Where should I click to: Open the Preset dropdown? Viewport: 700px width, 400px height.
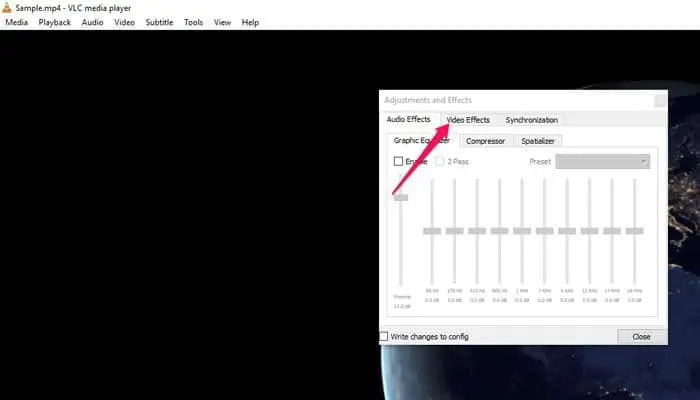coord(602,161)
